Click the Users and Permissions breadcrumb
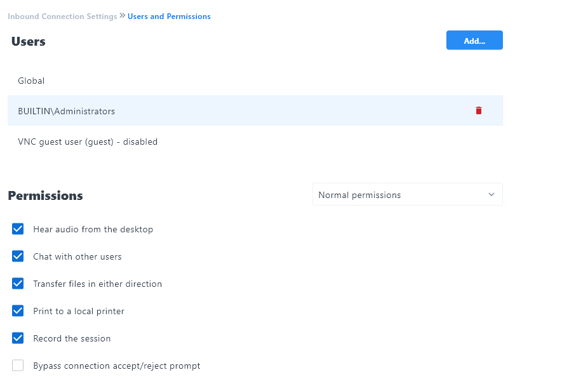This screenshot has width=588, height=377. pos(169,16)
